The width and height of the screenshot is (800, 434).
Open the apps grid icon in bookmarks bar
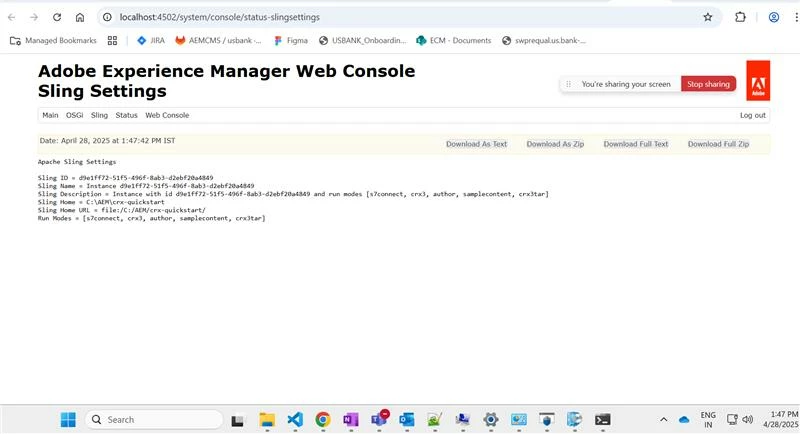[112, 40]
